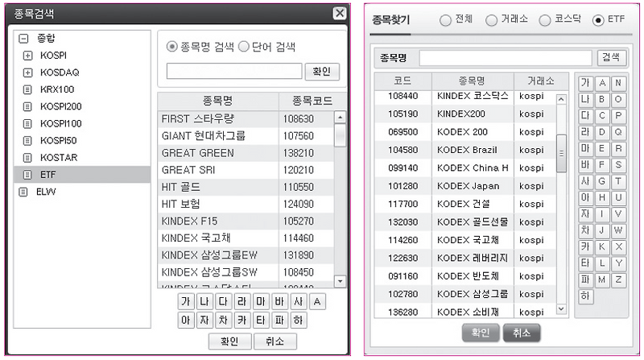Choose 종목명 검색 radio option
The height and width of the screenshot is (360, 644).
(x=171, y=47)
